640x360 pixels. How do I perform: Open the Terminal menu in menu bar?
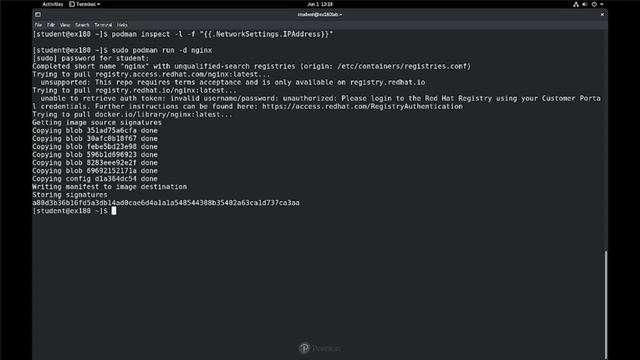[x=103, y=25]
